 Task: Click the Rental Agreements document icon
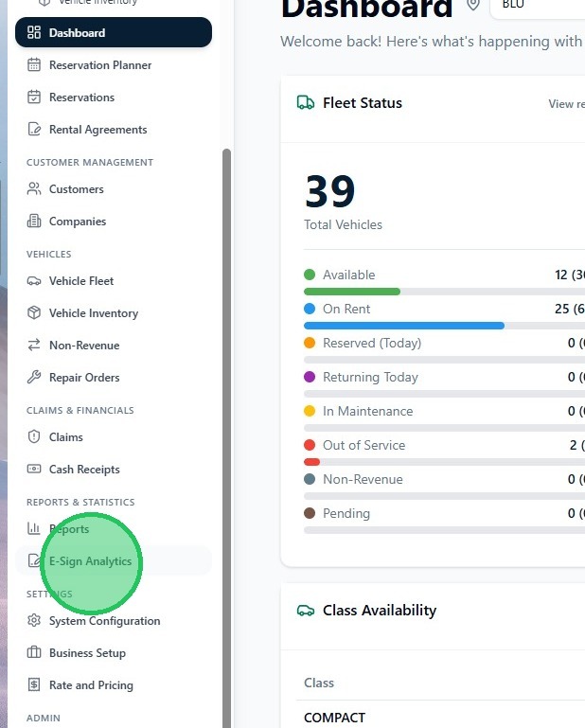tap(34, 129)
